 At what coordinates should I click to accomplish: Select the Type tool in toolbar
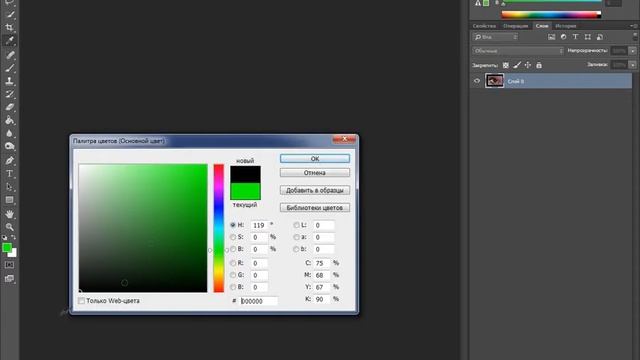10,173
